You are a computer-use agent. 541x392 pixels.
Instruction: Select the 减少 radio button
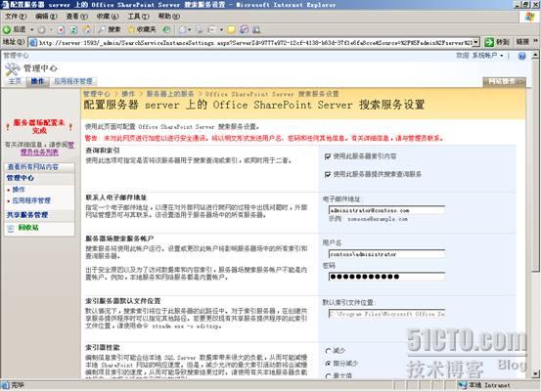(328, 351)
